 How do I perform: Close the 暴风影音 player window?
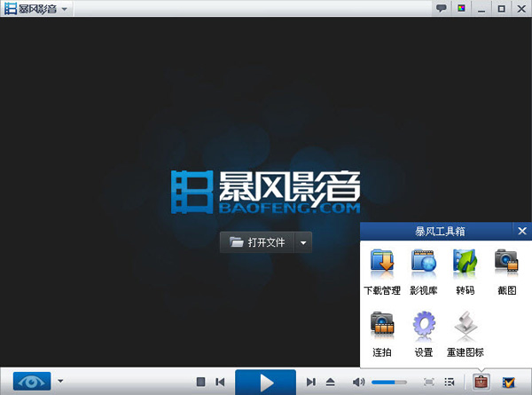click(521, 9)
